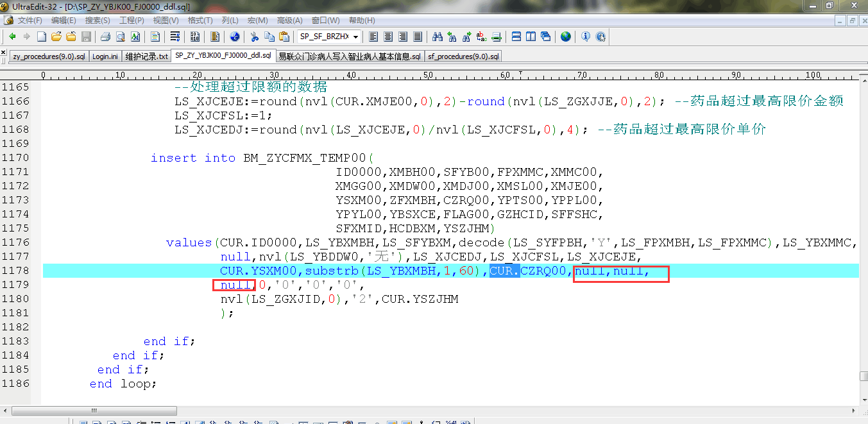The image size is (868, 424).
Task: Open the 窗口(W) menu
Action: tap(326, 21)
